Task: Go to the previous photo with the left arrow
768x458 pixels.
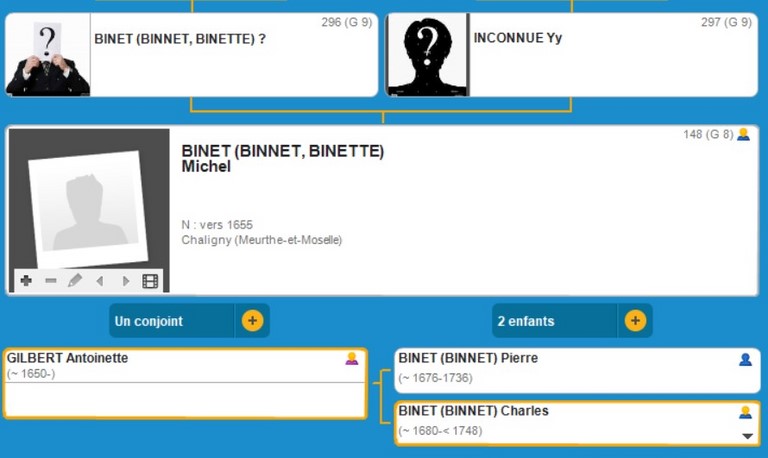Action: (100, 281)
